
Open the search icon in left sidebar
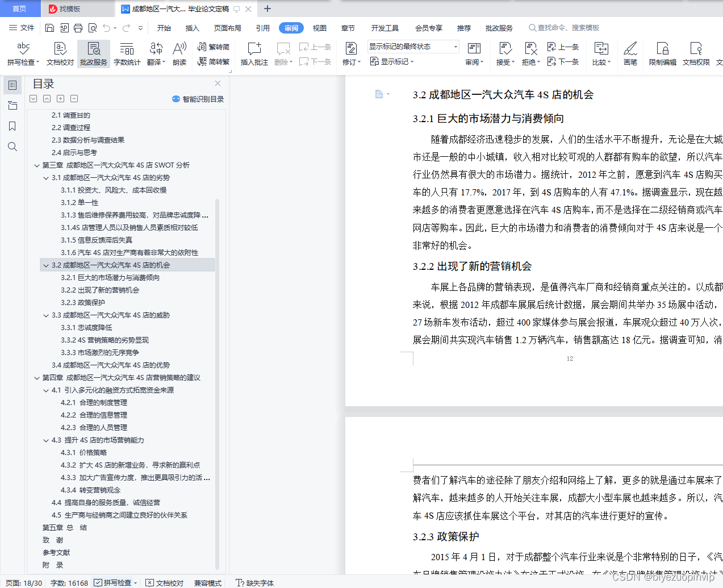point(12,147)
